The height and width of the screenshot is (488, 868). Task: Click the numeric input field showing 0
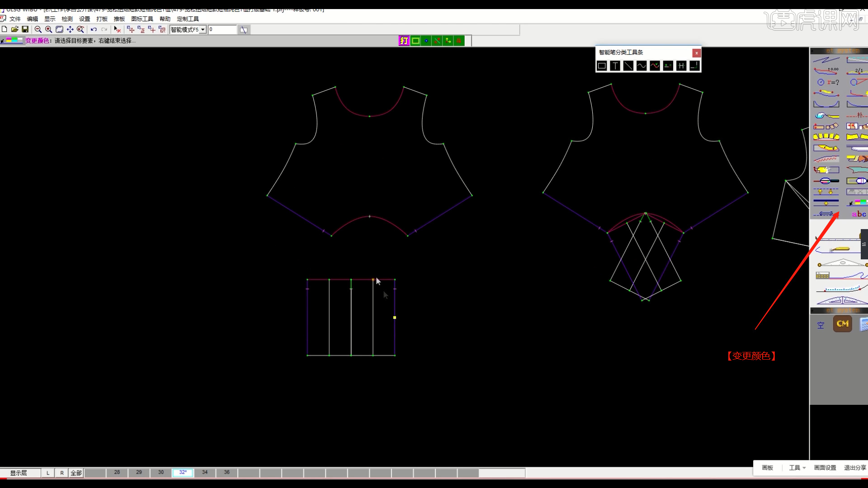[x=222, y=30]
